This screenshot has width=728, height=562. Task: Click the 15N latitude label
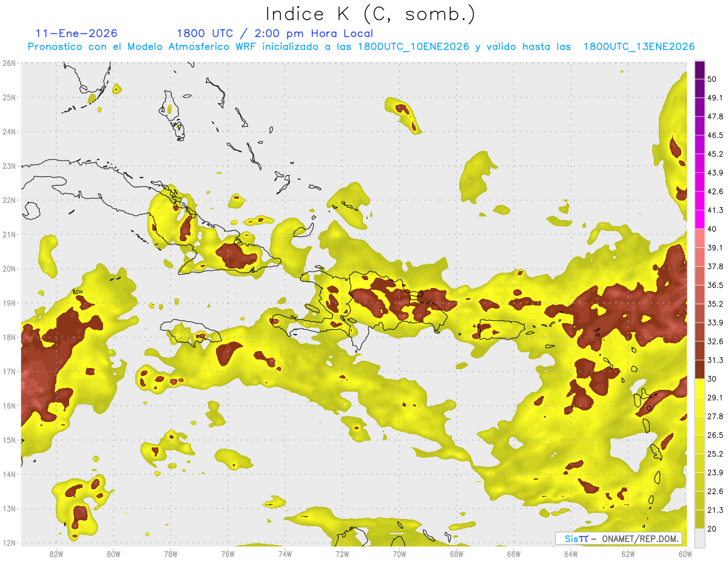(x=8, y=440)
